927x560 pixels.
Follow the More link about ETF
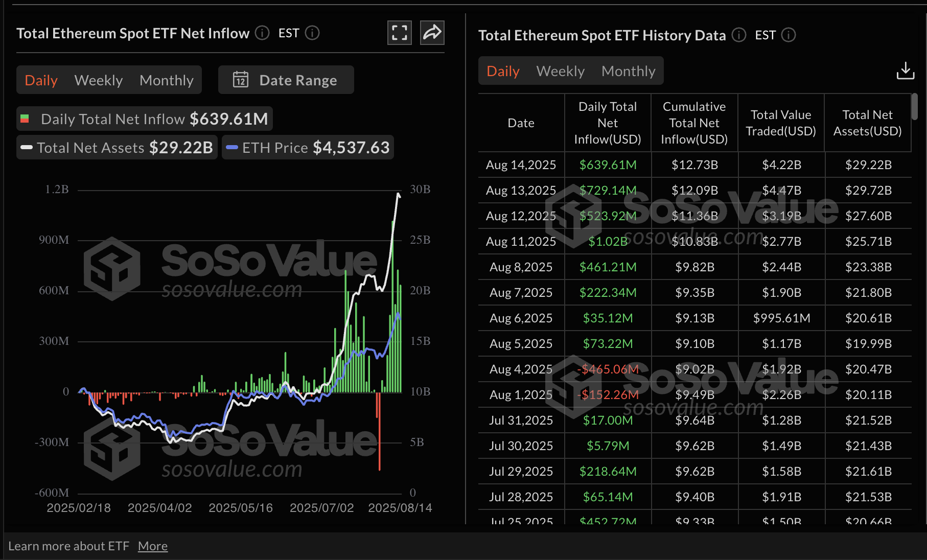click(153, 546)
